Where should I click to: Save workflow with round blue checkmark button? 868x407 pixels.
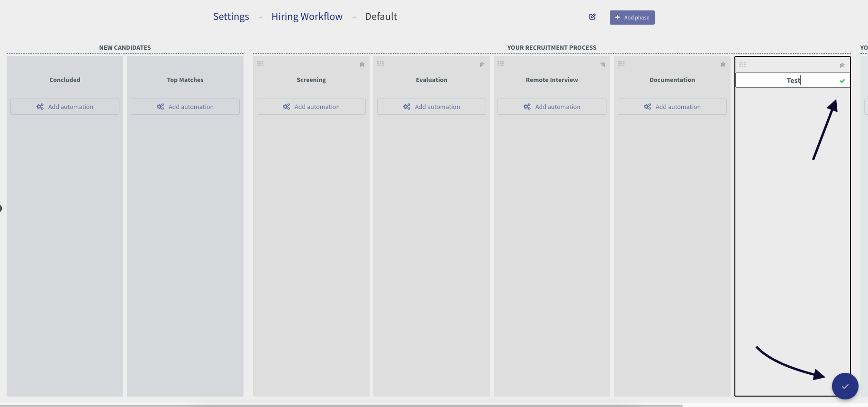[x=845, y=386]
